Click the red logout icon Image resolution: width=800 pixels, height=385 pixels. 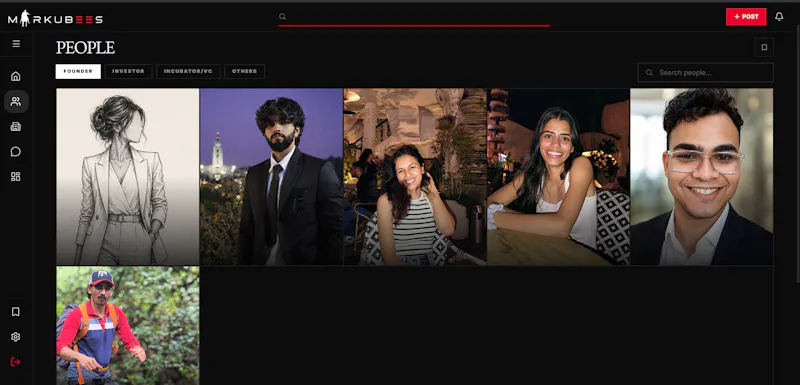16,362
